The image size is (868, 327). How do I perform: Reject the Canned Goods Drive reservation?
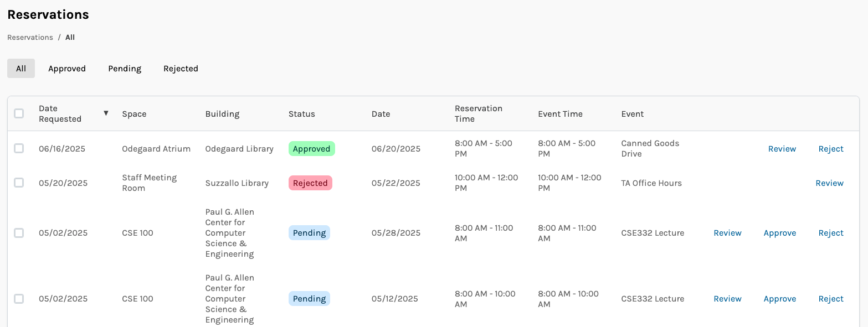tap(830, 148)
